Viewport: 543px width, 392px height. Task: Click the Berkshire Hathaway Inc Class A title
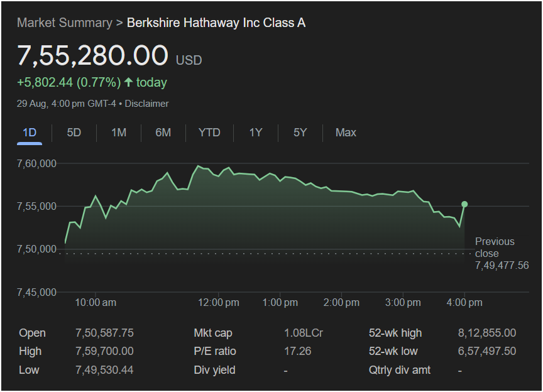point(216,23)
